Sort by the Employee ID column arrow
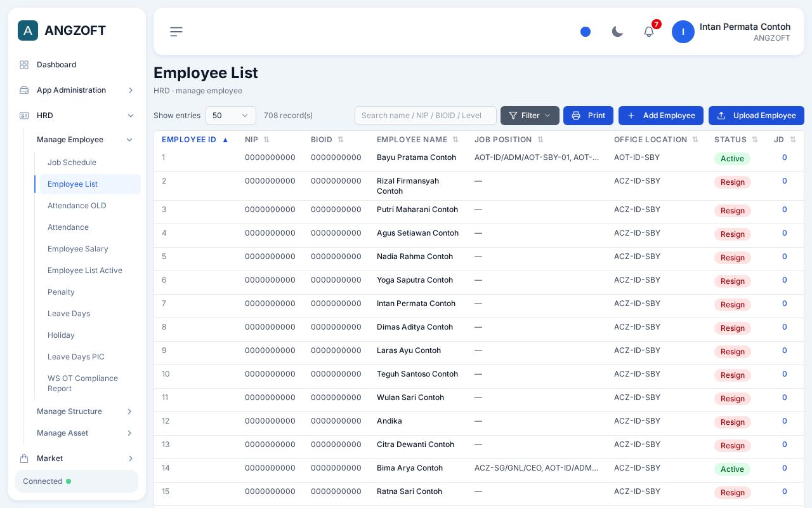Viewport: 812px width, 508px height. (x=225, y=140)
